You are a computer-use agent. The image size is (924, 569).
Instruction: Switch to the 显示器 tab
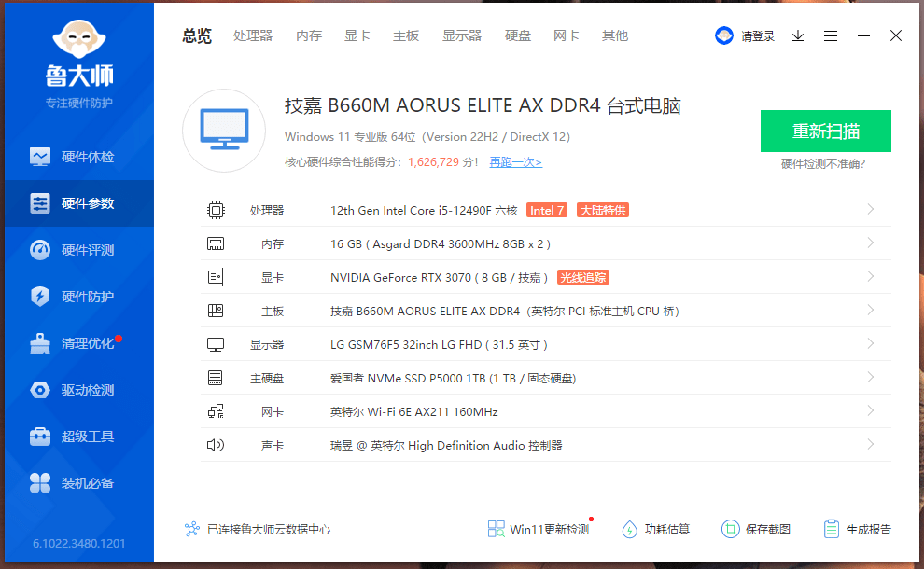coord(462,35)
